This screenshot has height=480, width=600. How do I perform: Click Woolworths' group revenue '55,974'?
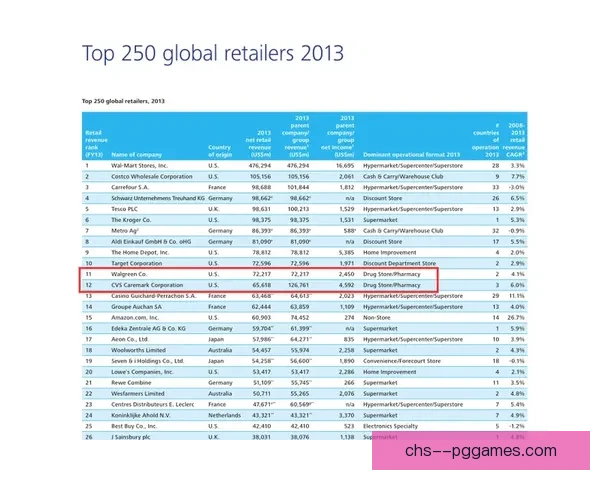[x=299, y=350]
